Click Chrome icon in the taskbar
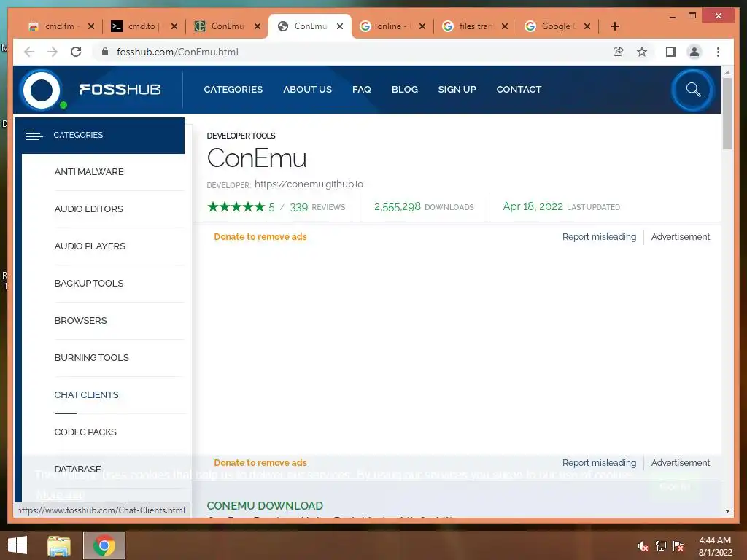This screenshot has width=747, height=560. tap(104, 545)
